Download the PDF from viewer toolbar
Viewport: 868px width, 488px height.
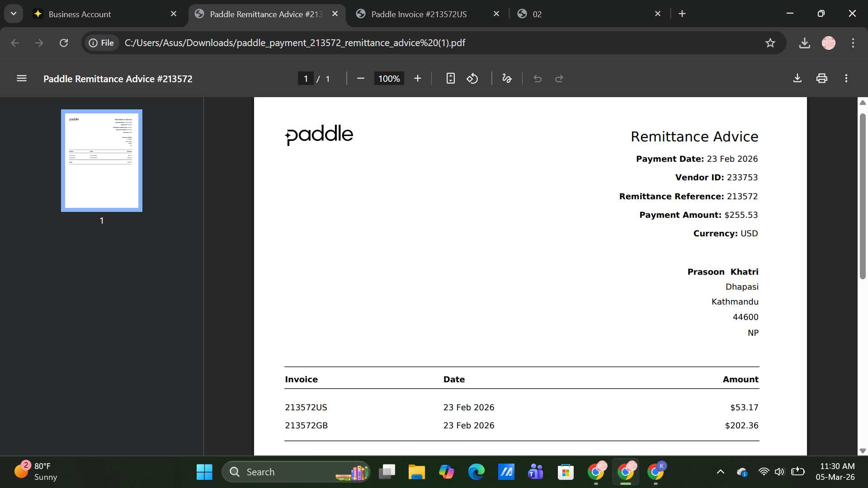797,79
